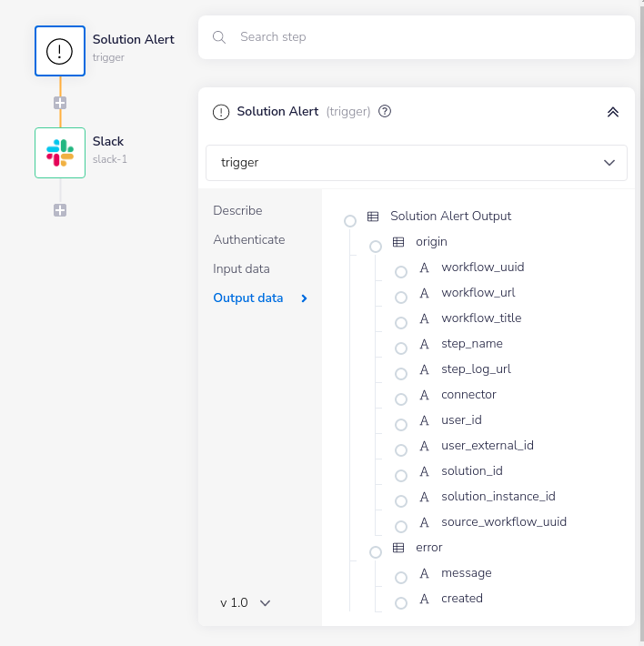This screenshot has width=644, height=646.
Task: Select the step_log_url radio circle
Action: pos(401,374)
